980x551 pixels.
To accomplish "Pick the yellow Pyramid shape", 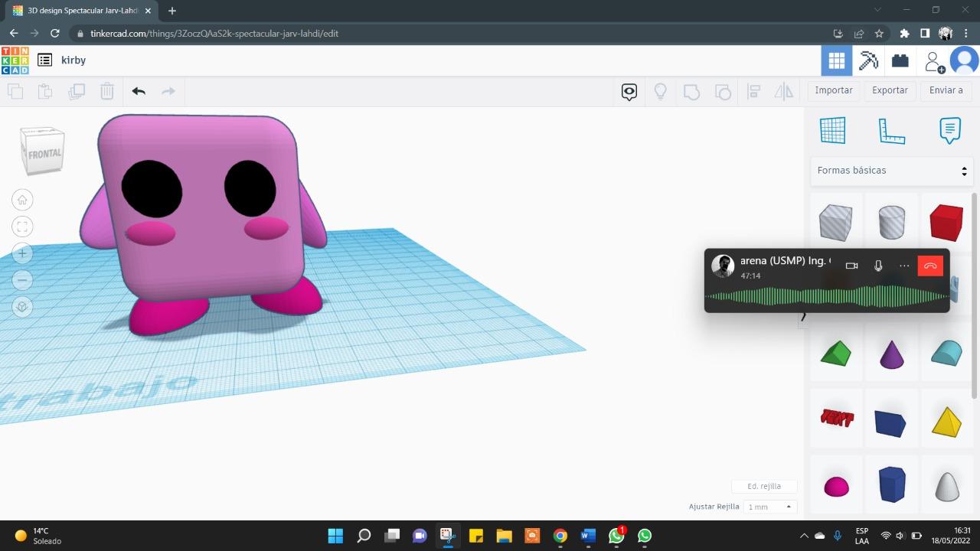I will click(946, 421).
